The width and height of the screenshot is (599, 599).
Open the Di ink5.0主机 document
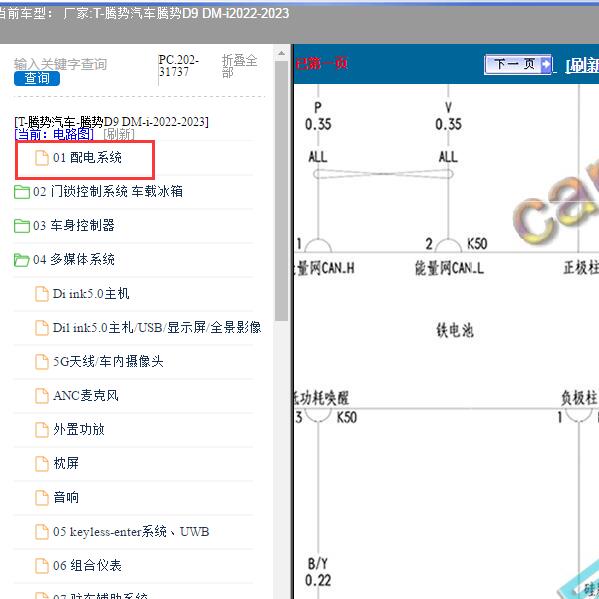[x=91, y=293]
